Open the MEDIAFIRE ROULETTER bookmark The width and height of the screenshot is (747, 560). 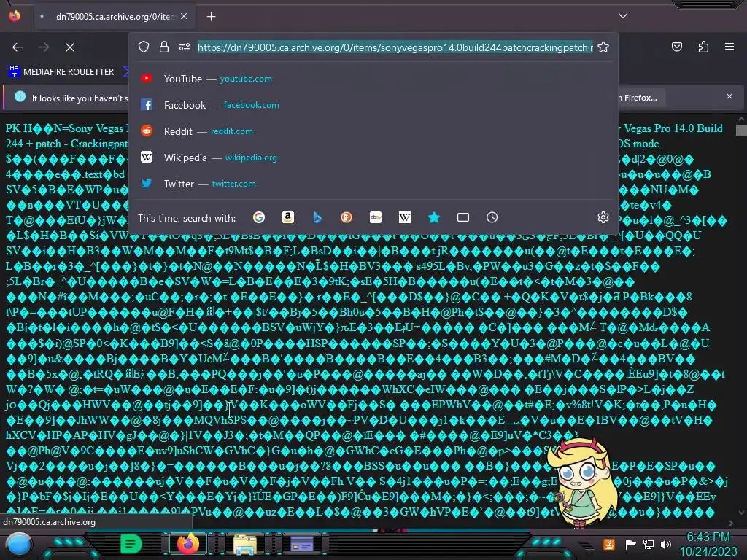coord(61,72)
